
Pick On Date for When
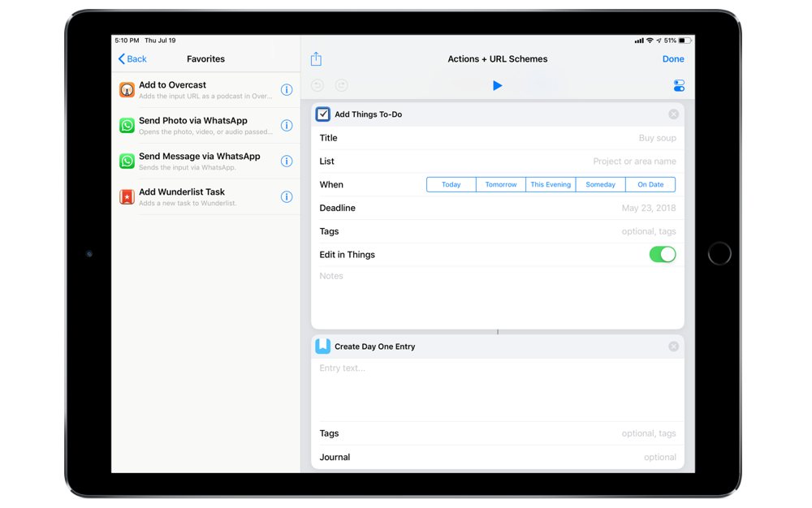click(x=650, y=185)
